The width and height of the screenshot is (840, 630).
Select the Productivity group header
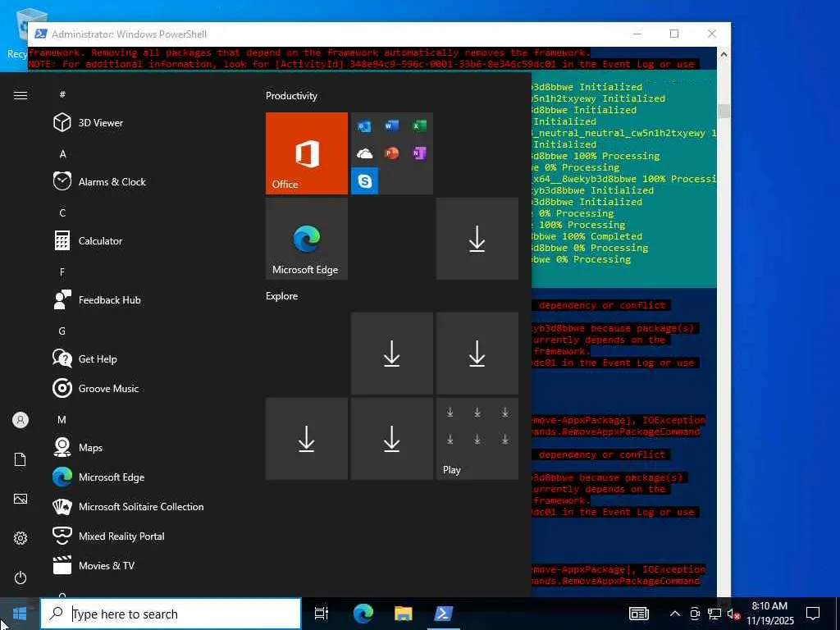[291, 96]
